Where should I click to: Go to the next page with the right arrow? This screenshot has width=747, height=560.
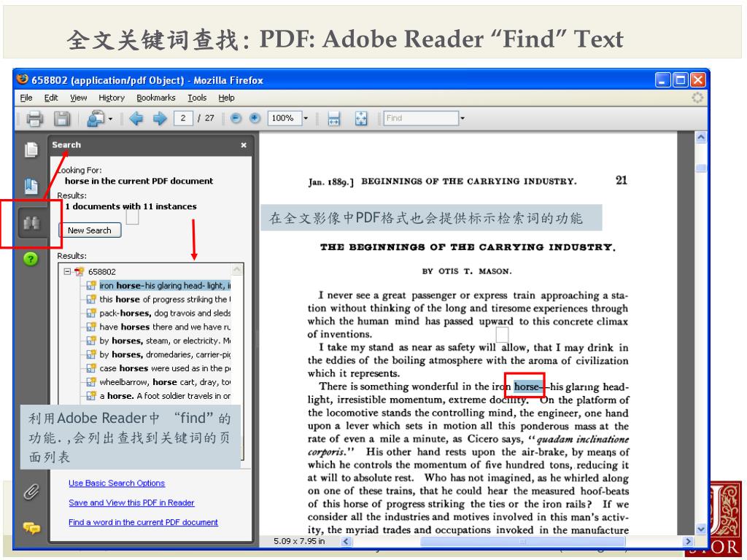coord(160,118)
